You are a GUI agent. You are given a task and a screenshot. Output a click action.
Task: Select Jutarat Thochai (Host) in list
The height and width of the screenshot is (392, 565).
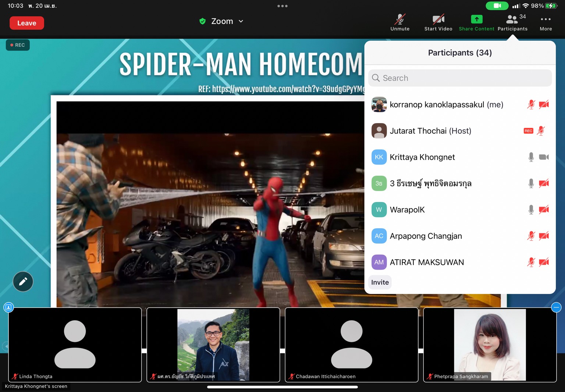(430, 131)
